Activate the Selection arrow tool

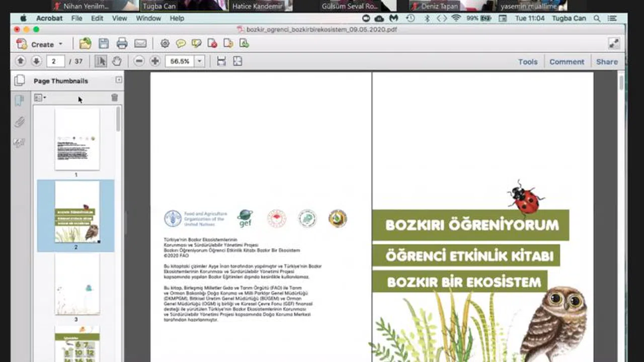101,61
